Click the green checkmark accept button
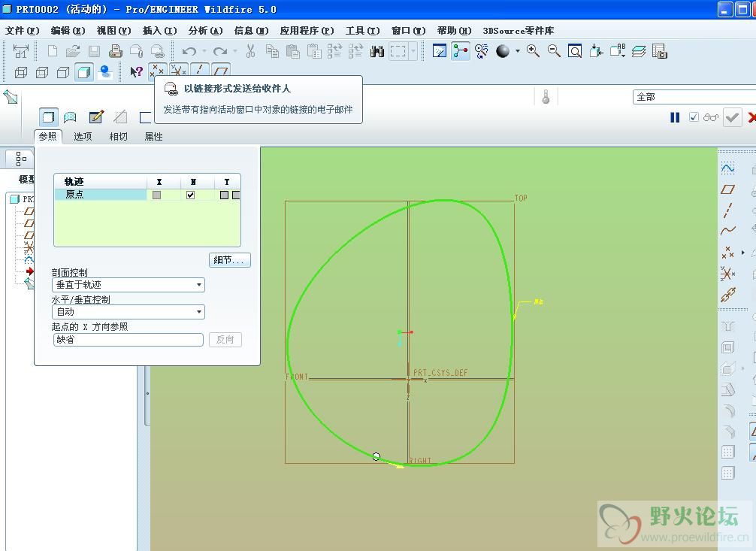The image size is (756, 551). coord(732,117)
